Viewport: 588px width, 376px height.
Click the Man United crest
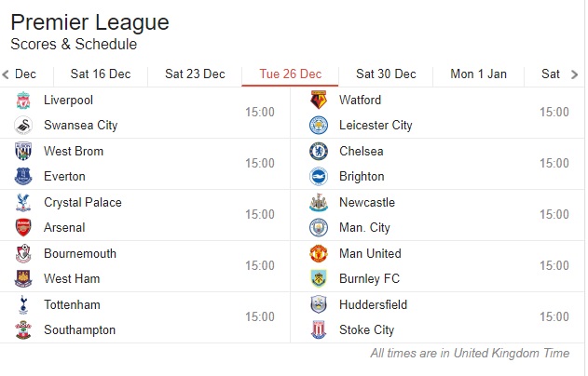319,253
